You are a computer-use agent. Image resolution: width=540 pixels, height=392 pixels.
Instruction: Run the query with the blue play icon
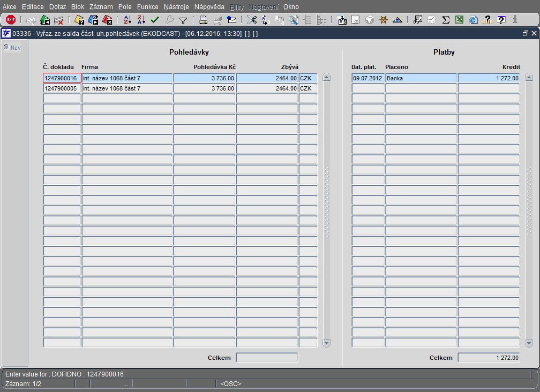93,20
